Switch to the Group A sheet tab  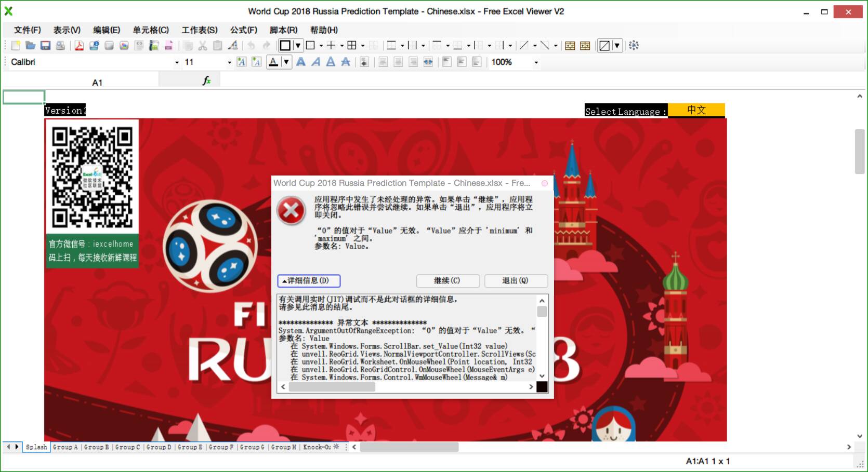[65, 447]
